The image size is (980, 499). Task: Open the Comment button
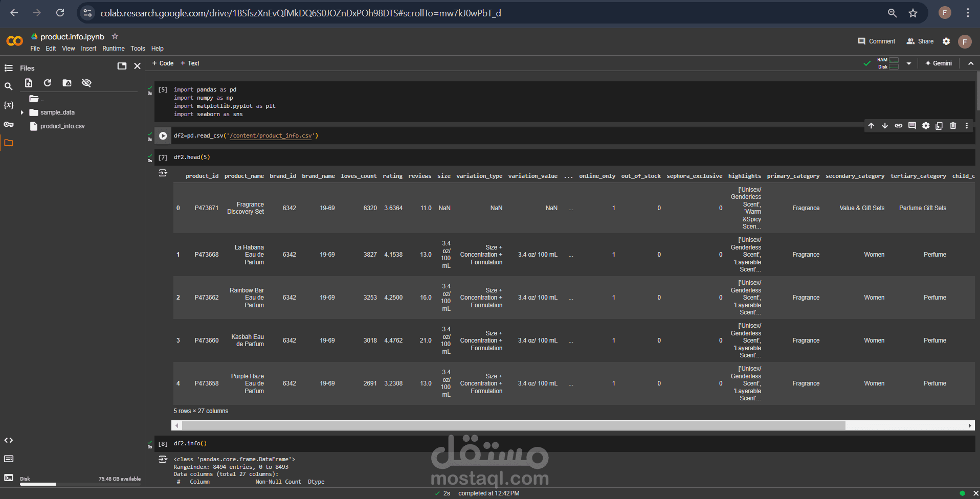coord(876,41)
